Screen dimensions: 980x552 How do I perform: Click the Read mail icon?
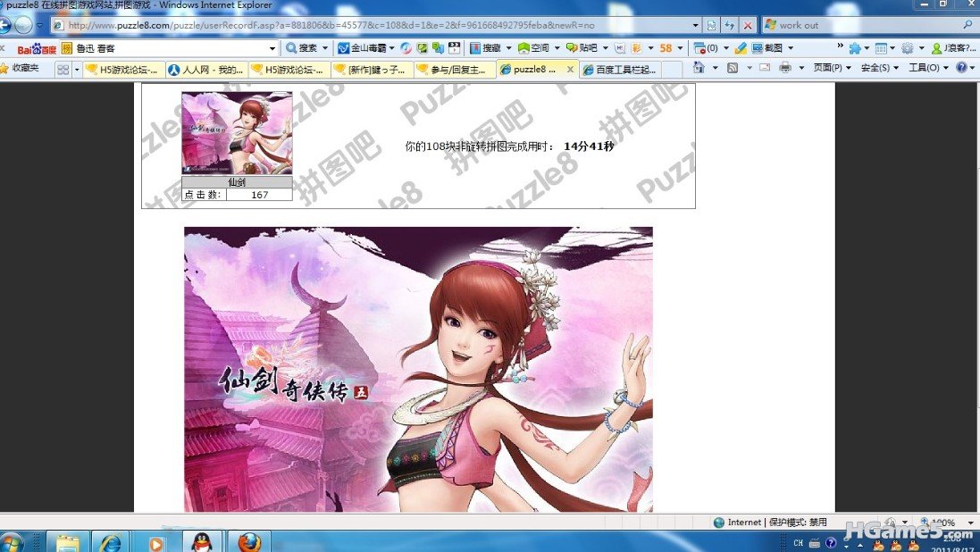[x=765, y=68]
